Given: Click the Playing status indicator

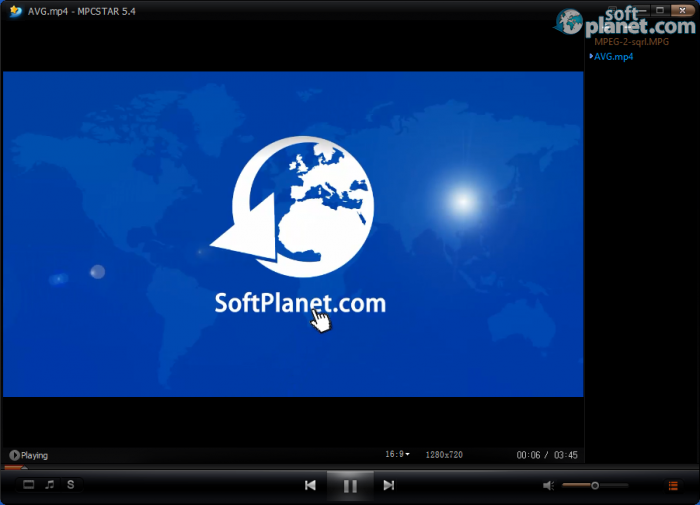Looking at the screenshot, I should pyautogui.click(x=29, y=455).
